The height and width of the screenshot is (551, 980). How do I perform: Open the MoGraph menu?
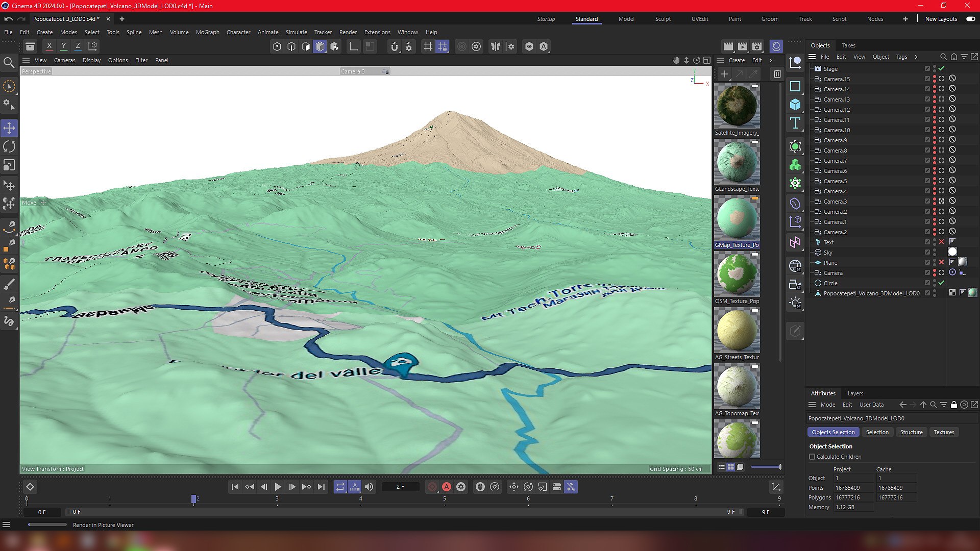click(x=207, y=32)
